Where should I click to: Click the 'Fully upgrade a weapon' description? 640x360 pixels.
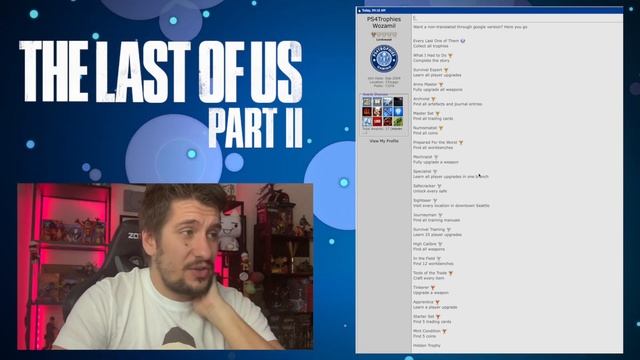(x=436, y=162)
